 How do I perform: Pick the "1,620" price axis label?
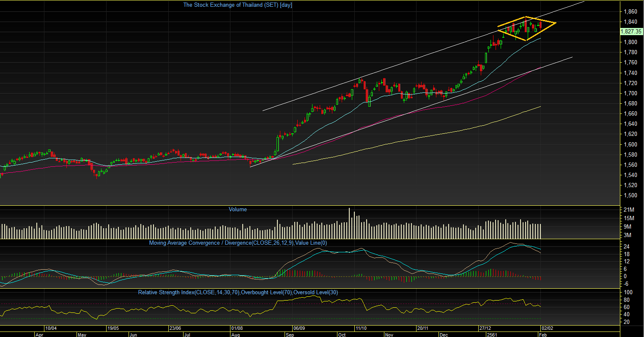[631, 134]
